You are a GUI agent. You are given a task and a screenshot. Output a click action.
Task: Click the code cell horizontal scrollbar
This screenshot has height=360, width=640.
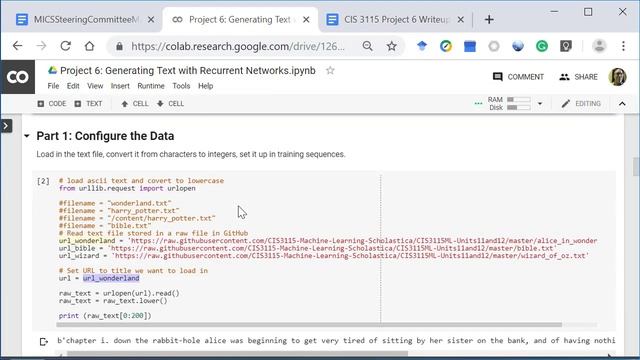[309, 325]
